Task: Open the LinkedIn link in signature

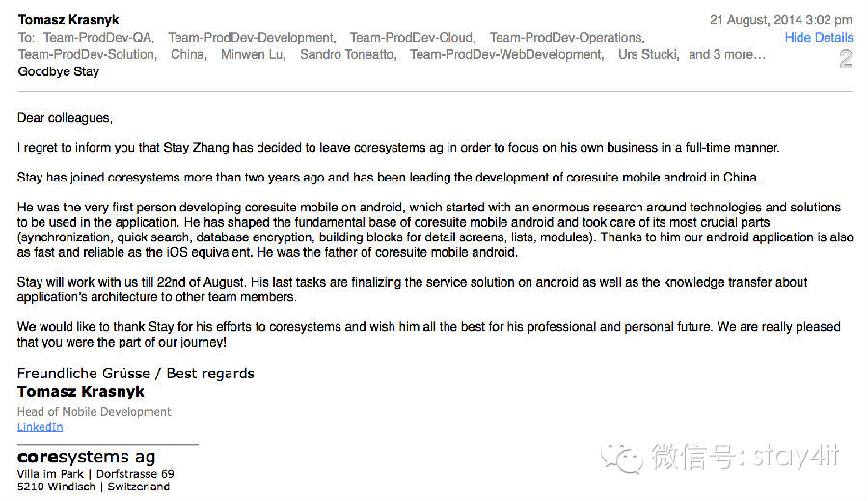Action: point(40,427)
